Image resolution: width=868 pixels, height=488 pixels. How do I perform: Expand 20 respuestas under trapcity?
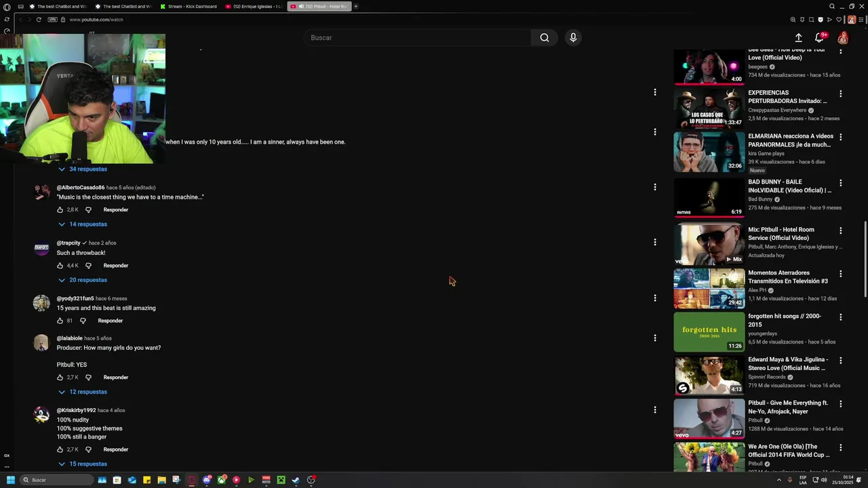(83, 280)
